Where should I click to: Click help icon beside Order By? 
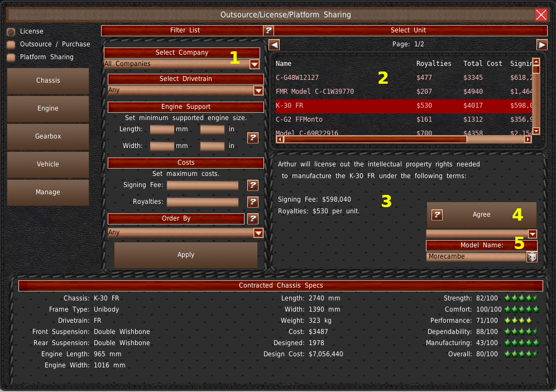253,219
